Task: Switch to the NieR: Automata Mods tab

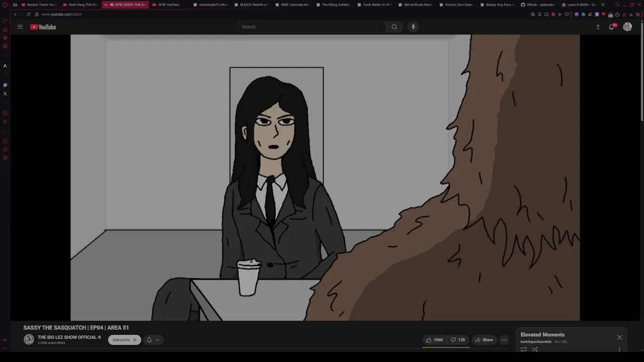Action: (x=292, y=5)
